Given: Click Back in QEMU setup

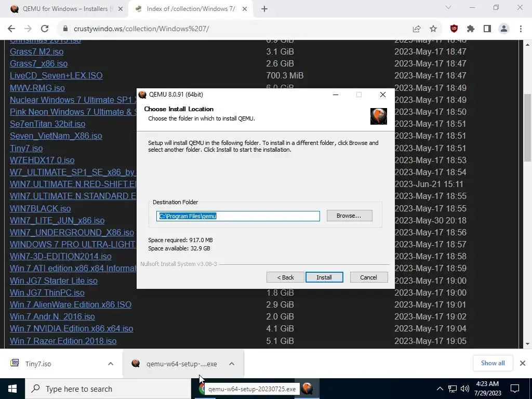Looking at the screenshot, I should tap(285, 277).
